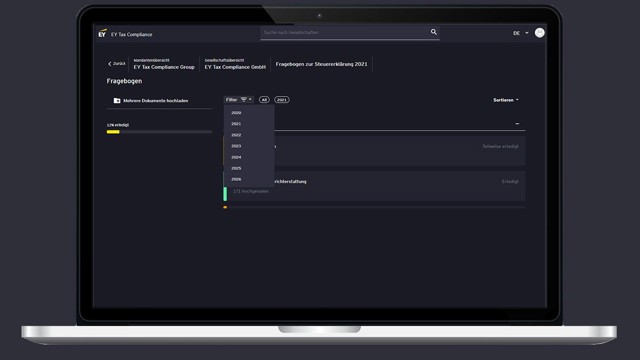Click the Erledigt status label
This screenshot has height=360, width=640.
point(510,182)
